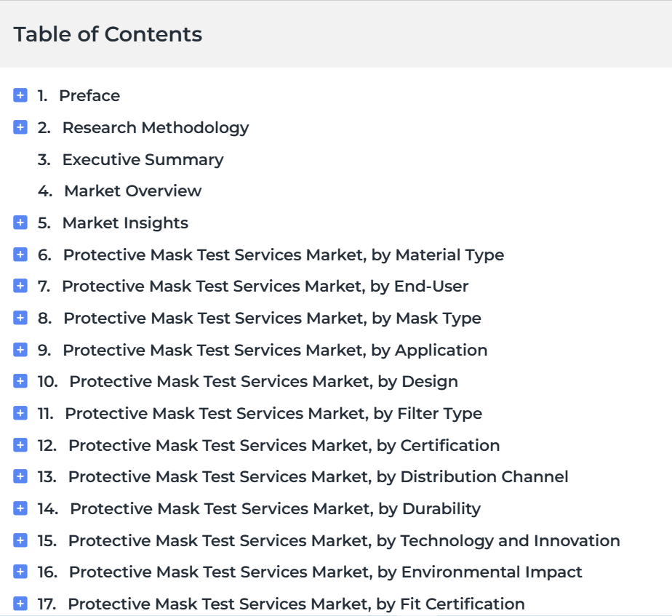This screenshot has width=672, height=616.
Task: Click plus icon beside by Application
Action: pyautogui.click(x=20, y=350)
